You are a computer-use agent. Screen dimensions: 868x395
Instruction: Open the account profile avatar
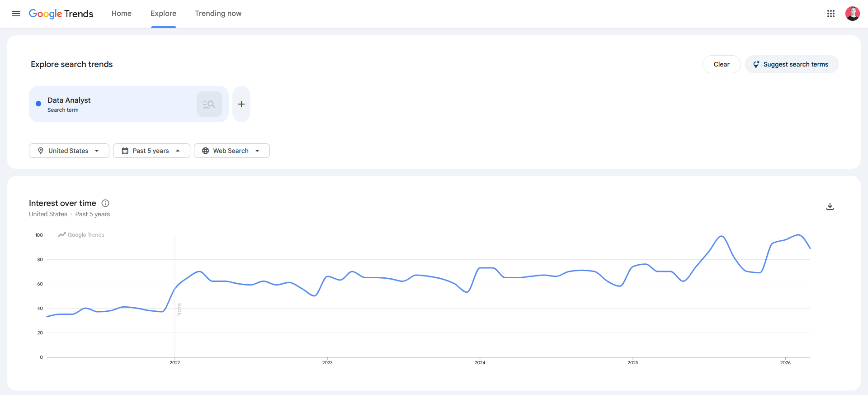click(852, 14)
